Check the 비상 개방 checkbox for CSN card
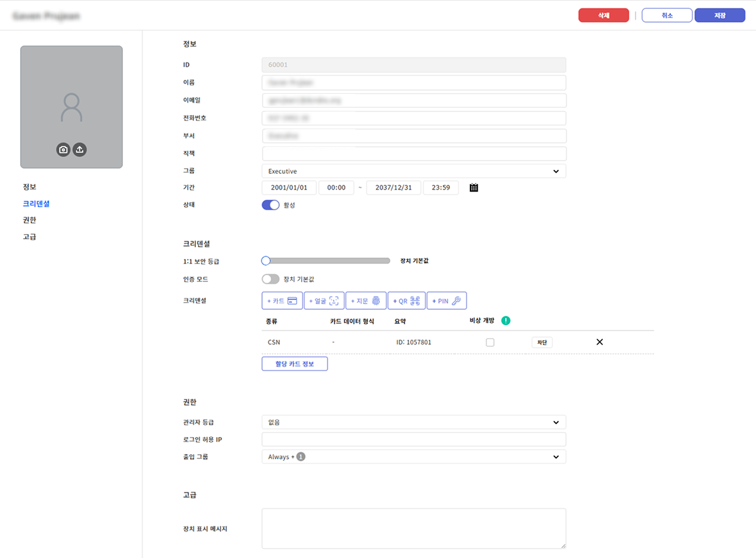756x558 pixels. [x=490, y=343]
